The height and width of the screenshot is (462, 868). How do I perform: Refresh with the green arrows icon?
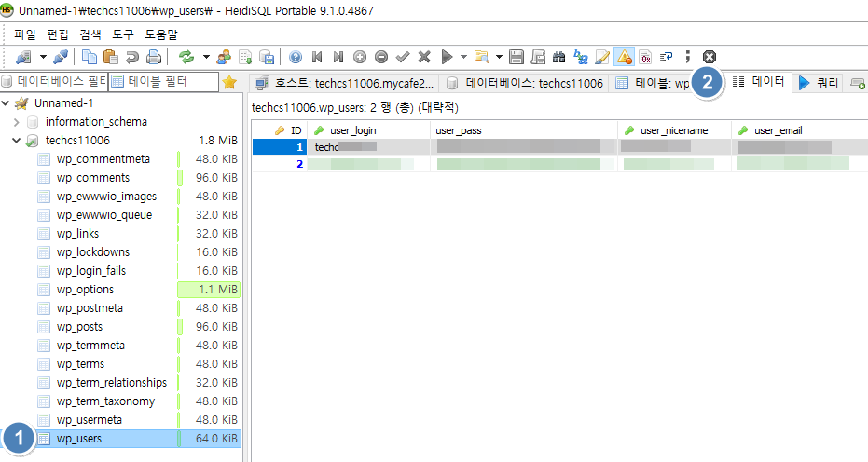click(186, 57)
